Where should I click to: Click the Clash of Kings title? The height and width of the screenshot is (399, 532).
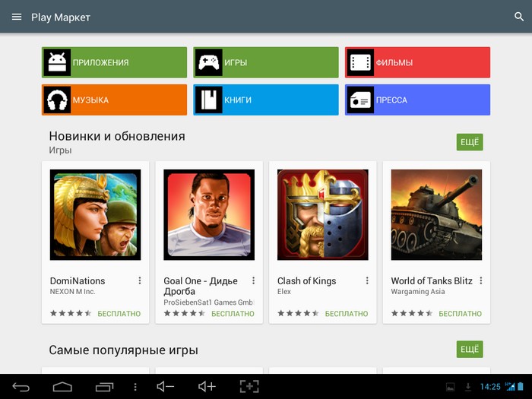(307, 281)
